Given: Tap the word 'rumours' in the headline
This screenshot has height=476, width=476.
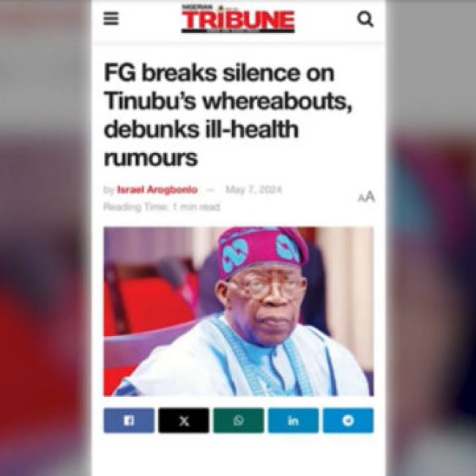Looking at the screenshot, I should 151,158.
